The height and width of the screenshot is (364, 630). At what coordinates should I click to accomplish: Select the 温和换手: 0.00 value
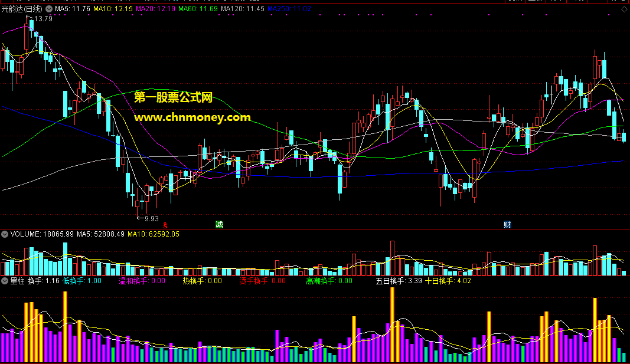[x=142, y=281]
